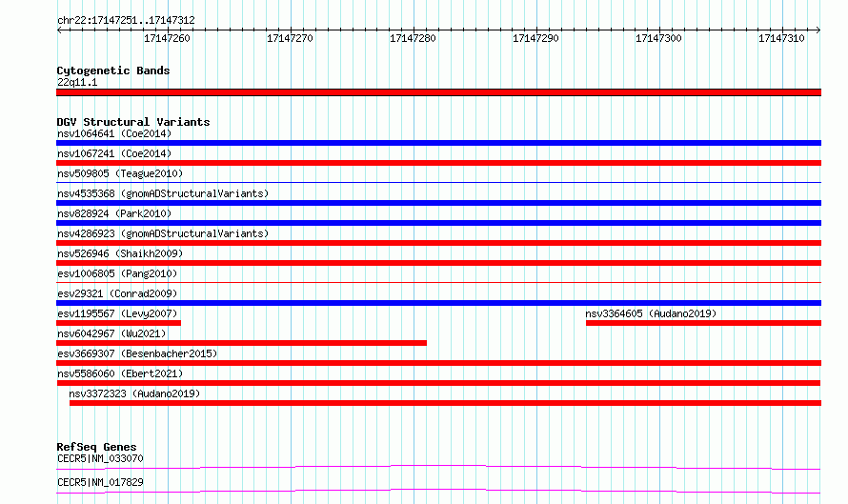Open variant nsv526946 (Shaikh2009) label
Image resolution: width=848 pixels, height=504 pixels.
(x=120, y=253)
